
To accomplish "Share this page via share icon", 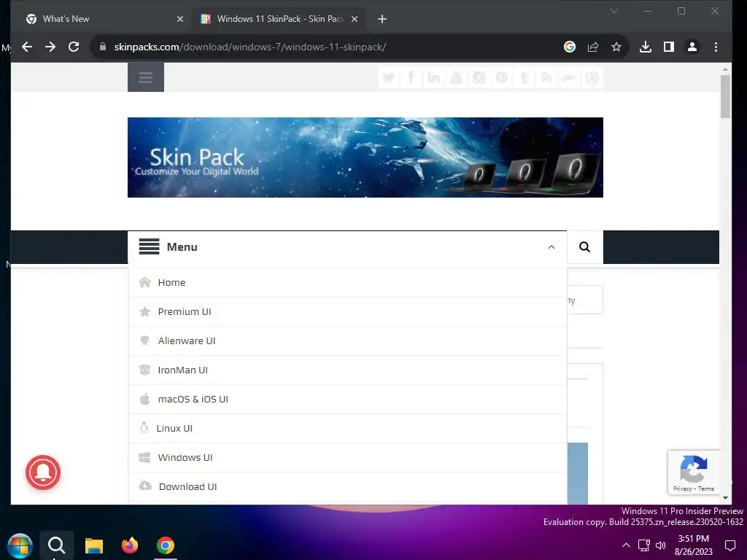I will tap(592, 47).
